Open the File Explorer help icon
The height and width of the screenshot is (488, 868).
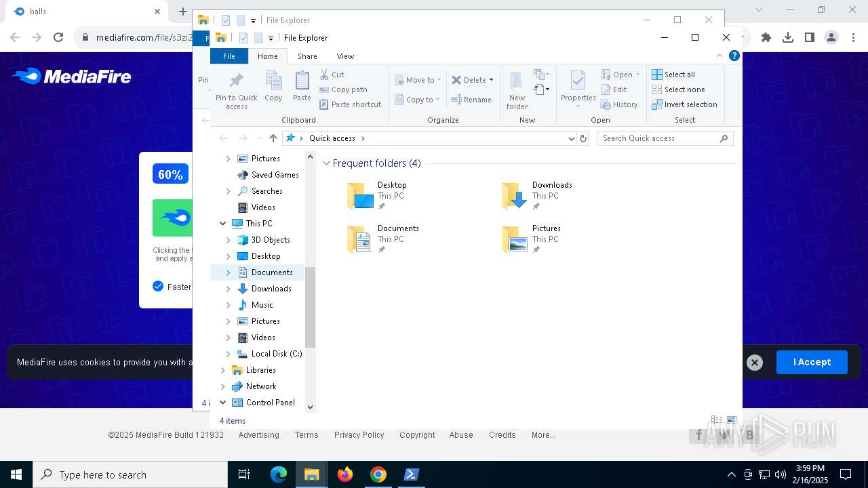(x=734, y=56)
